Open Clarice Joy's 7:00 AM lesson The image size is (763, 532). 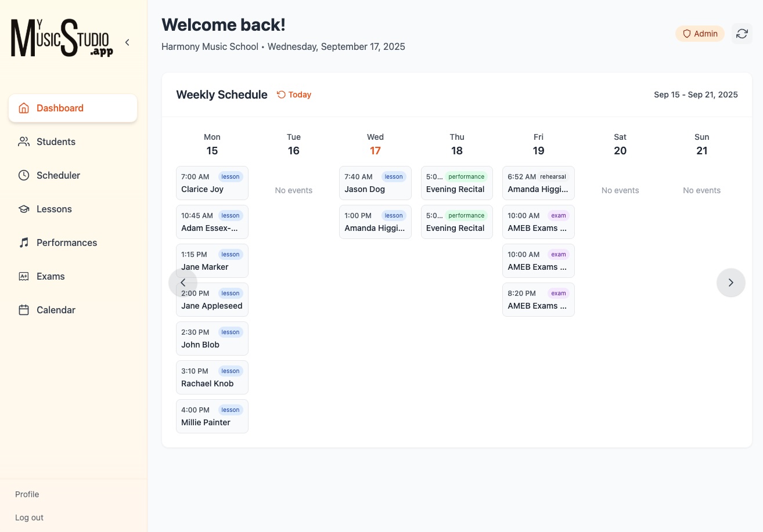point(212,183)
